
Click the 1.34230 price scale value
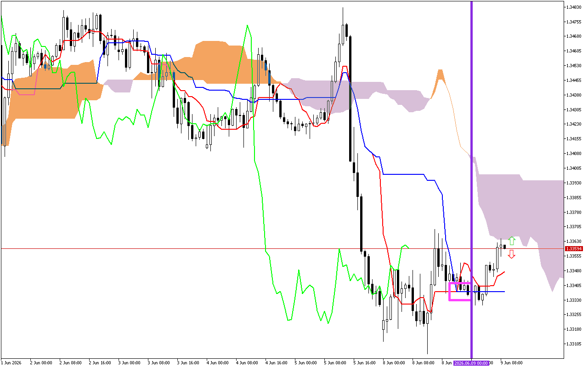point(574,124)
